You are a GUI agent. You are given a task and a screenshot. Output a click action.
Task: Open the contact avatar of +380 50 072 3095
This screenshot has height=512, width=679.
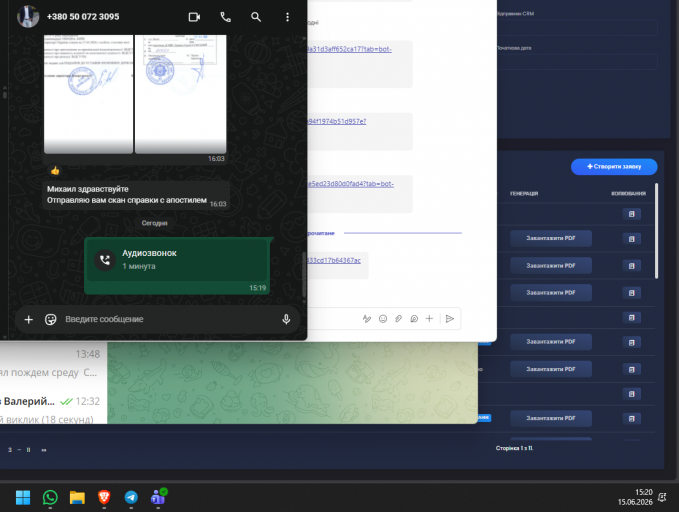pos(28,16)
